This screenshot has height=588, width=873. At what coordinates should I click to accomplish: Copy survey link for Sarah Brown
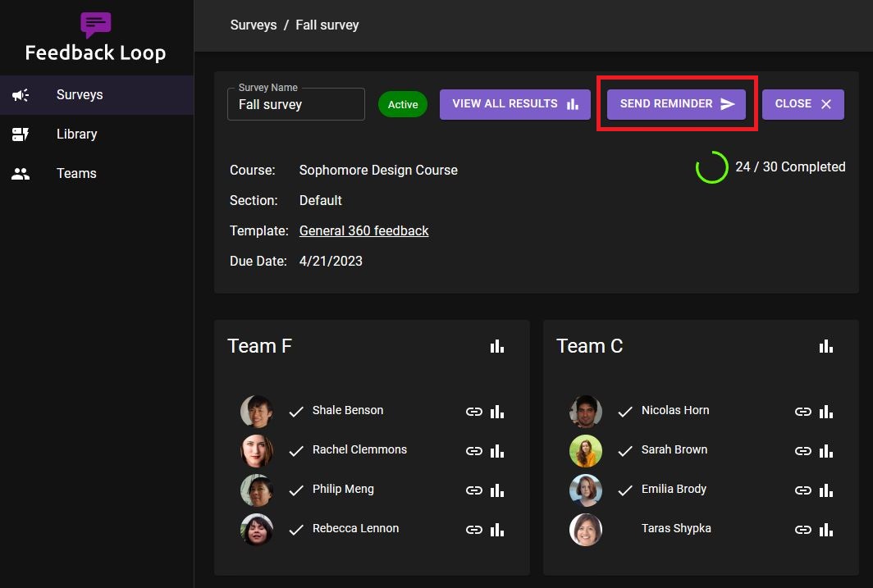(802, 451)
